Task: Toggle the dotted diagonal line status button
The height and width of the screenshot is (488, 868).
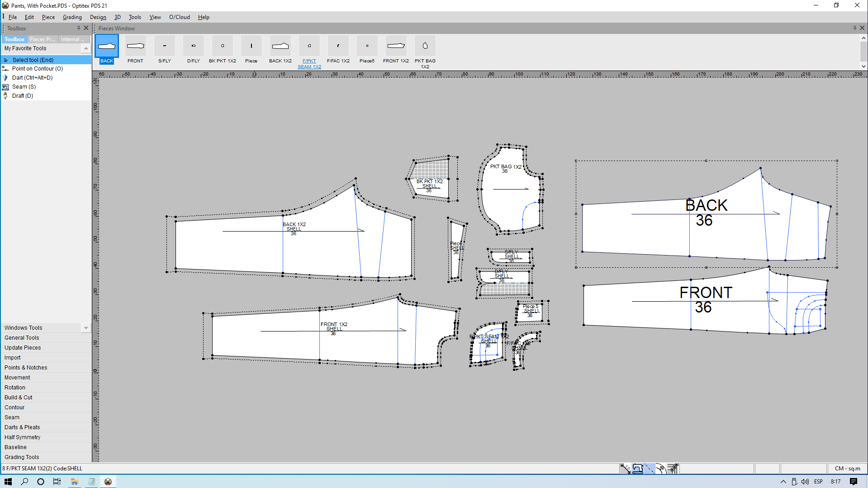Action: [x=649, y=469]
